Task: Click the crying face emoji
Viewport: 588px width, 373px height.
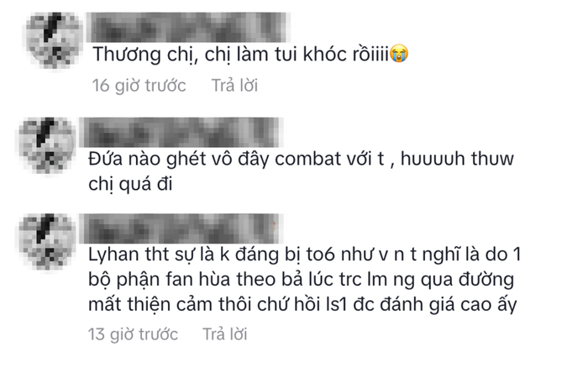Action: (399, 54)
